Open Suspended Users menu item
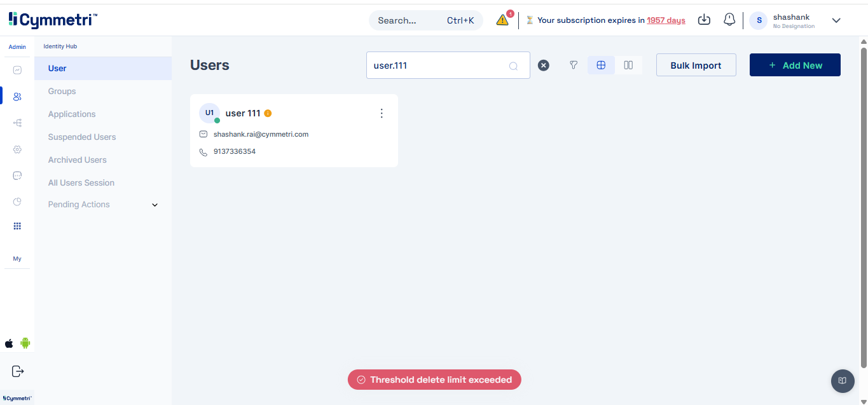The height and width of the screenshot is (405, 868). coord(82,137)
